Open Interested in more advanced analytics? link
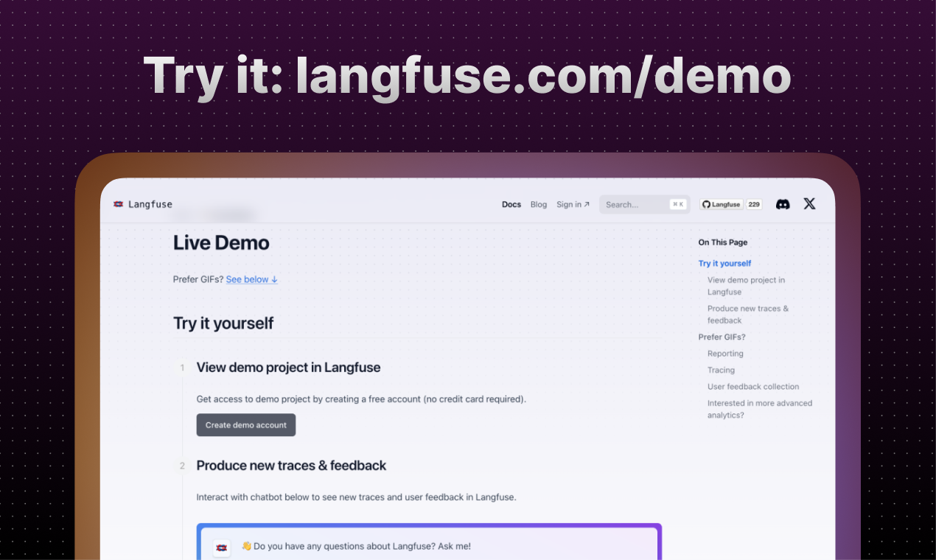The height and width of the screenshot is (560, 936). (760, 409)
